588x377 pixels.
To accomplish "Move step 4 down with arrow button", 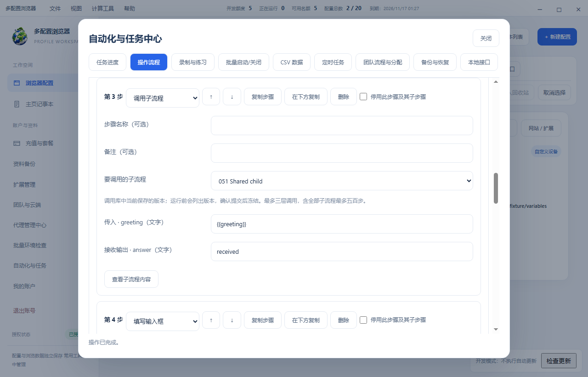I will click(x=232, y=320).
